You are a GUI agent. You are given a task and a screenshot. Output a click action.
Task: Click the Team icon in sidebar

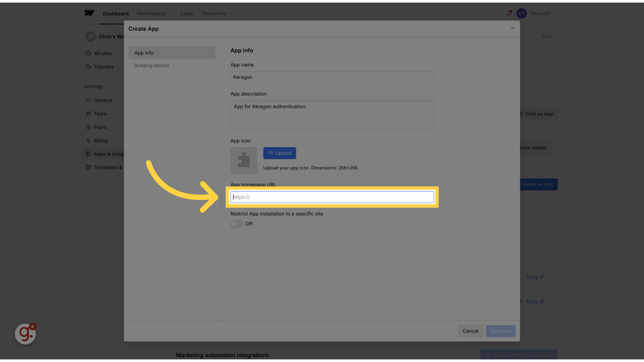tap(88, 114)
